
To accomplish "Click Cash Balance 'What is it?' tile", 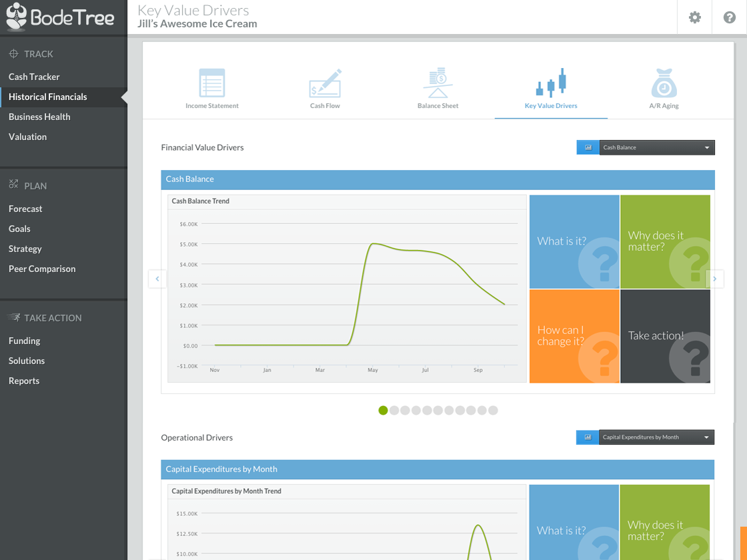I will coord(574,241).
